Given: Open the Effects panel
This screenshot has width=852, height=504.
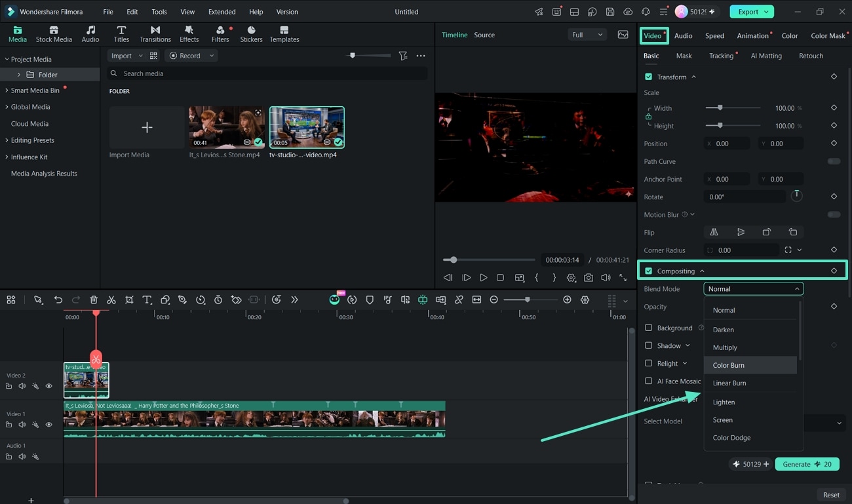Looking at the screenshot, I should [189, 34].
